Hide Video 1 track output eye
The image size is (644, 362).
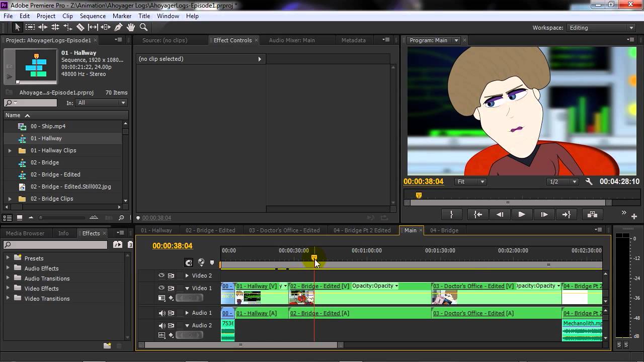[x=162, y=288]
